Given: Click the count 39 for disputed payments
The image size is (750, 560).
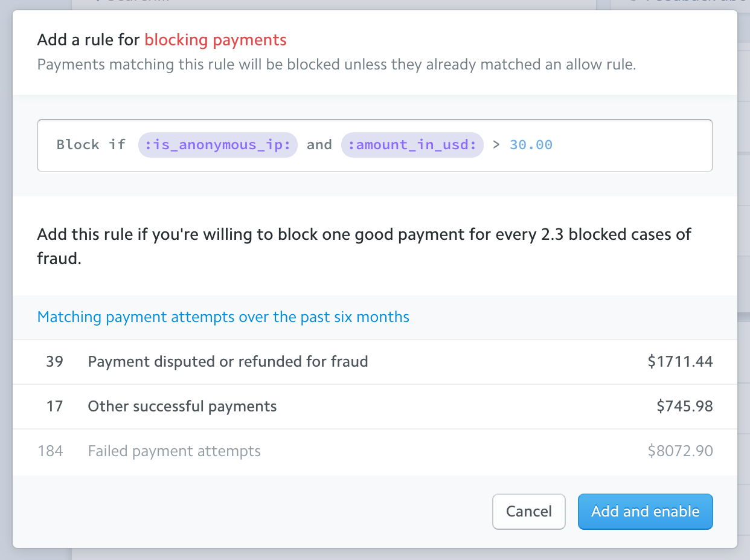Looking at the screenshot, I should click(54, 362).
